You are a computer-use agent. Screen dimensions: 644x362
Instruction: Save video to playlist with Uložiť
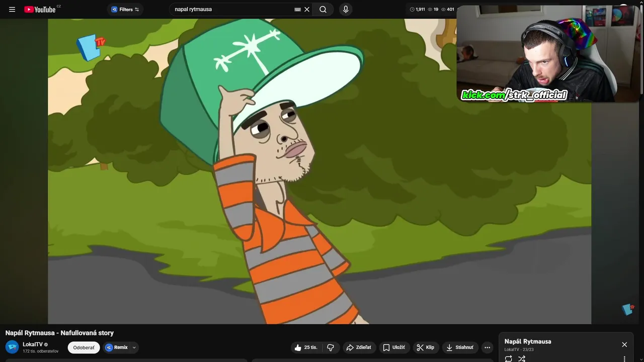(394, 347)
